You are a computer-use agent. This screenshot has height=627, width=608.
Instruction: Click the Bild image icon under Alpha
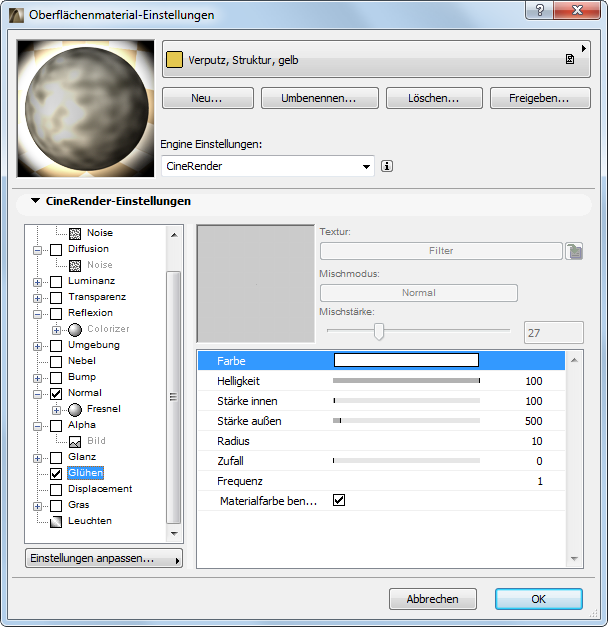(75, 441)
